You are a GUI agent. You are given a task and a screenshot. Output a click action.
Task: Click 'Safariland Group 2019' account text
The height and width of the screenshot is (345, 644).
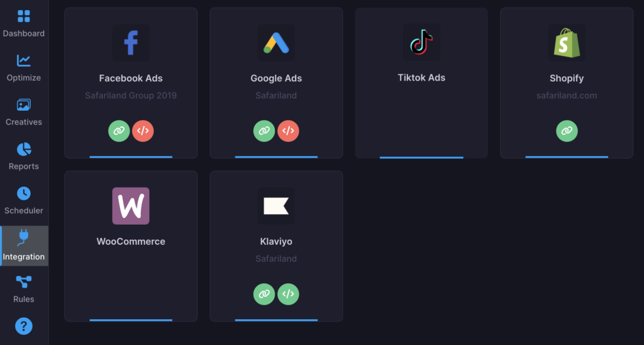131,96
